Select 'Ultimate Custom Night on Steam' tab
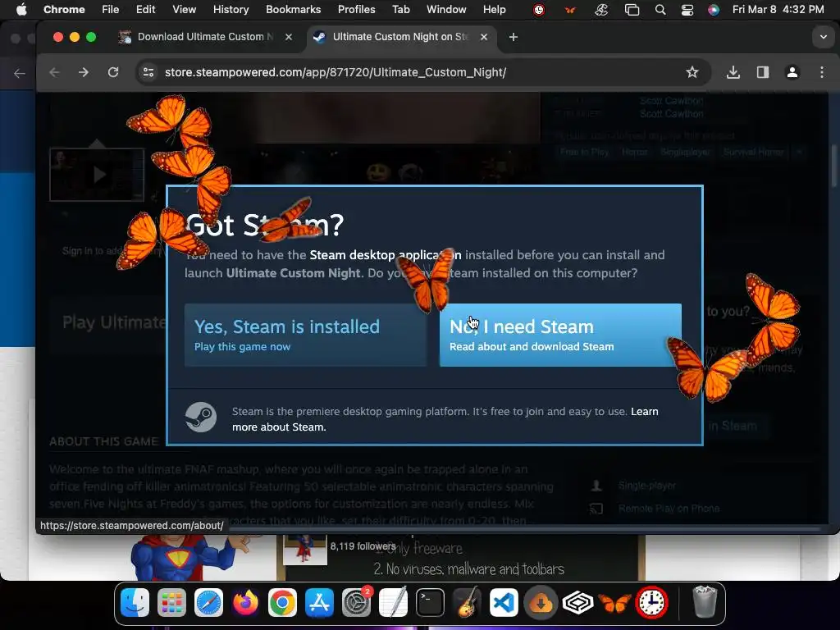 [x=400, y=37]
